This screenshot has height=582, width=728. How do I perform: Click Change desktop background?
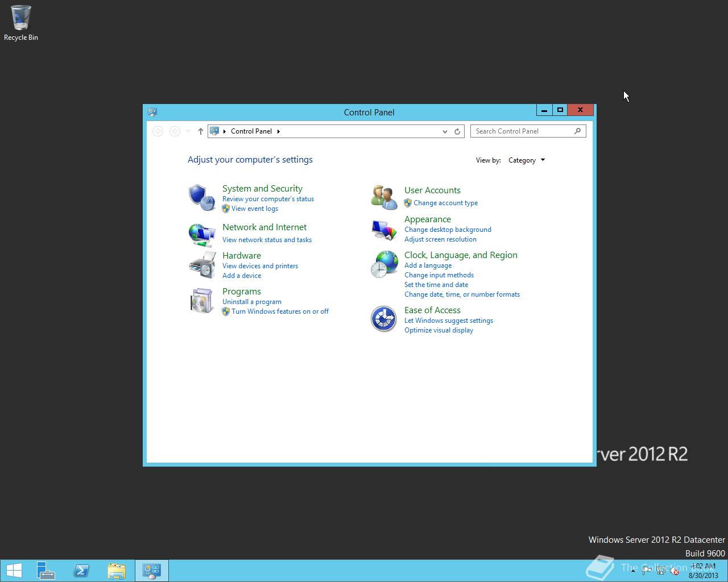[x=448, y=230]
